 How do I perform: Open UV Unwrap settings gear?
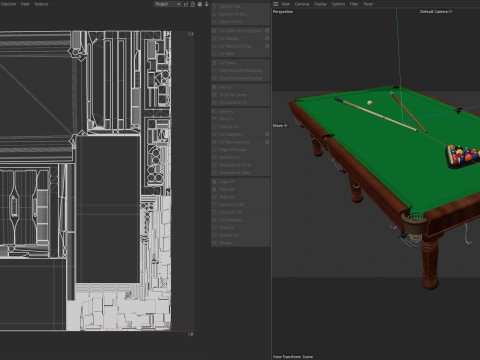point(267,38)
